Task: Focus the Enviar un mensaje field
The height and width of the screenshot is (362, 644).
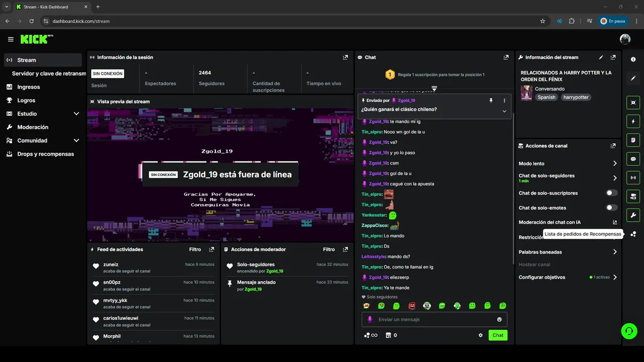Action: pyautogui.click(x=435, y=319)
